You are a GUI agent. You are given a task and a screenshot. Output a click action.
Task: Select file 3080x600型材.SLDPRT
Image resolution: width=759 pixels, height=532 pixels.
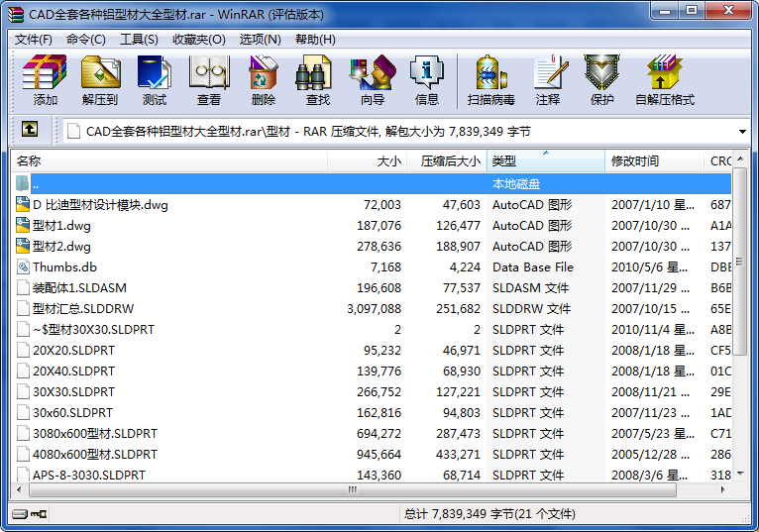pos(95,434)
